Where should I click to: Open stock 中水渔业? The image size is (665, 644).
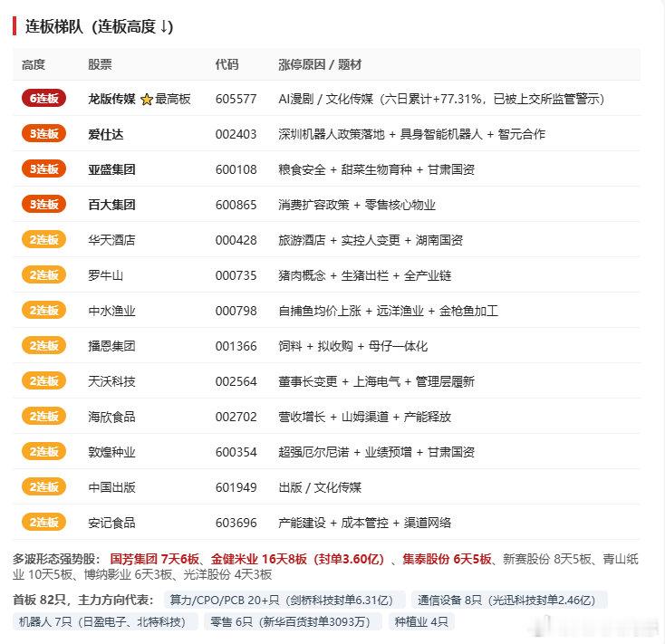pos(112,311)
